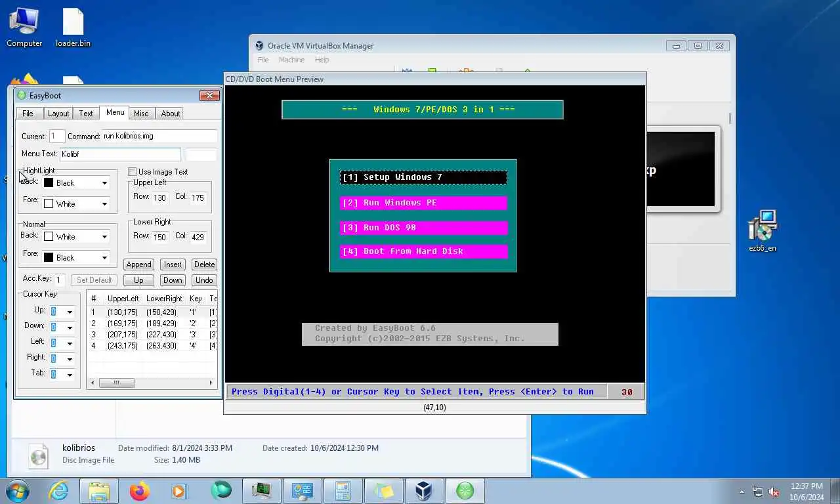
Task: Switch to EasyBoot green taskbar icon
Action: pos(465,491)
